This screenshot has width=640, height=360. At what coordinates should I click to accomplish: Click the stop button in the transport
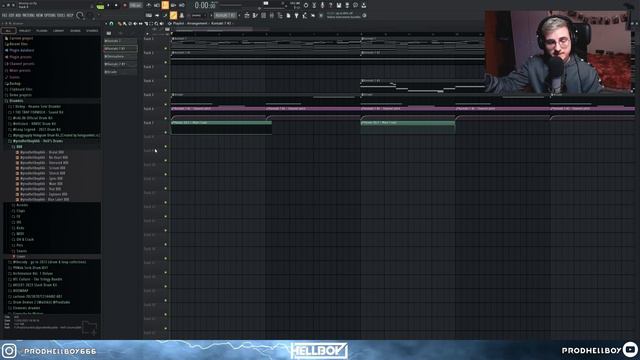coord(116,5)
